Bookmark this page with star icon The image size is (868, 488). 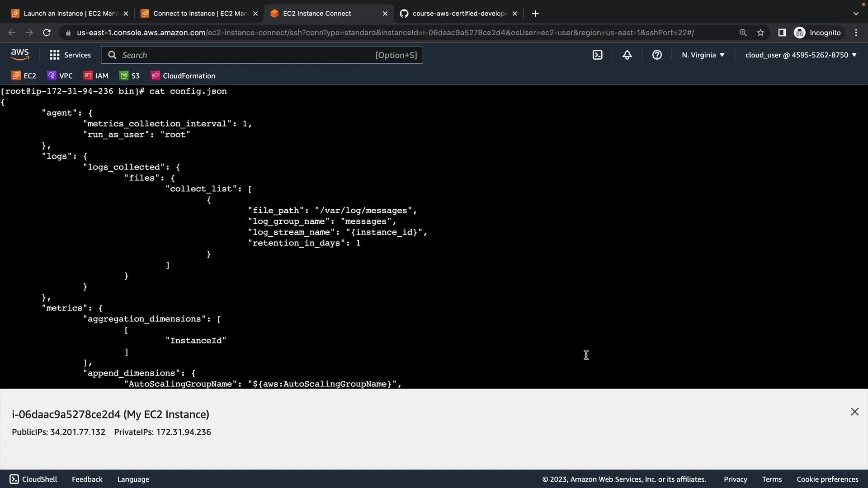760,33
